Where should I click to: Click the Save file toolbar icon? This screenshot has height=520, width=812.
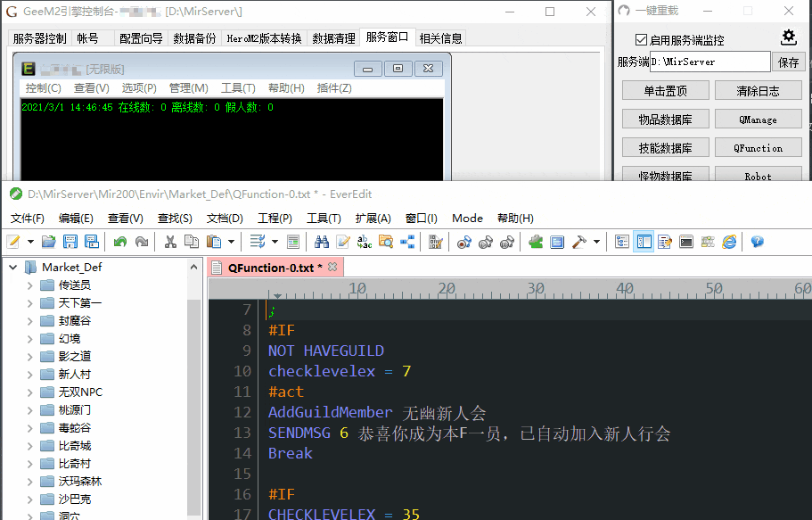click(70, 242)
